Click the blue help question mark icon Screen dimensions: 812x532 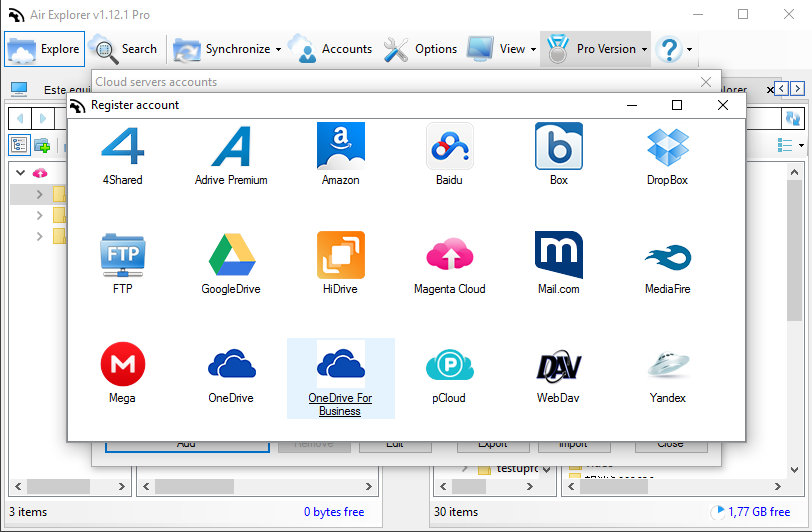(x=669, y=49)
